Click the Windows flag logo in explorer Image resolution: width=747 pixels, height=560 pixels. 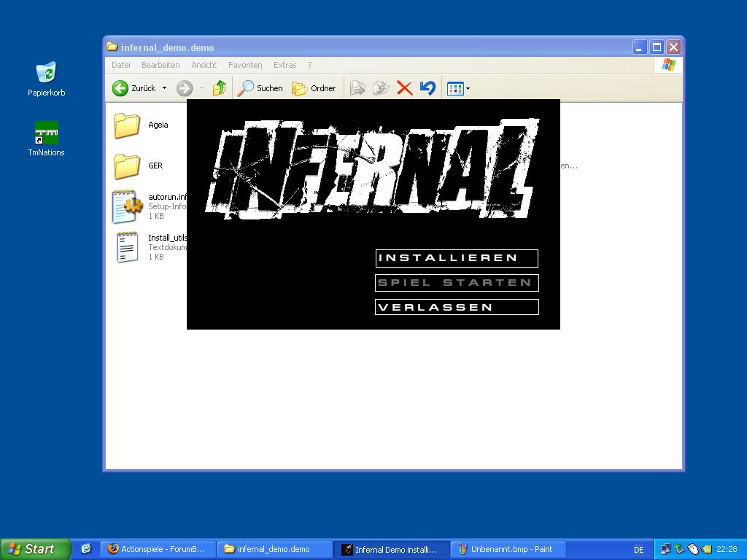point(668,65)
